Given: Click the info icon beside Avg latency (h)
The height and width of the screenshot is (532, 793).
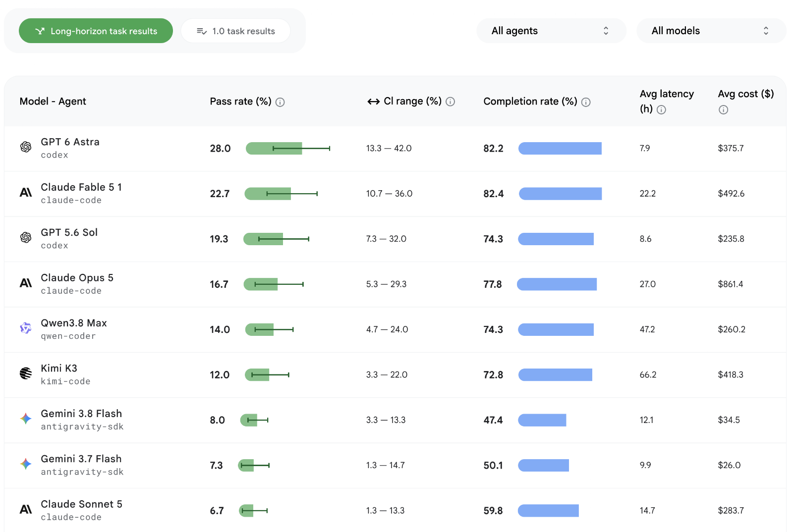Looking at the screenshot, I should [661, 110].
